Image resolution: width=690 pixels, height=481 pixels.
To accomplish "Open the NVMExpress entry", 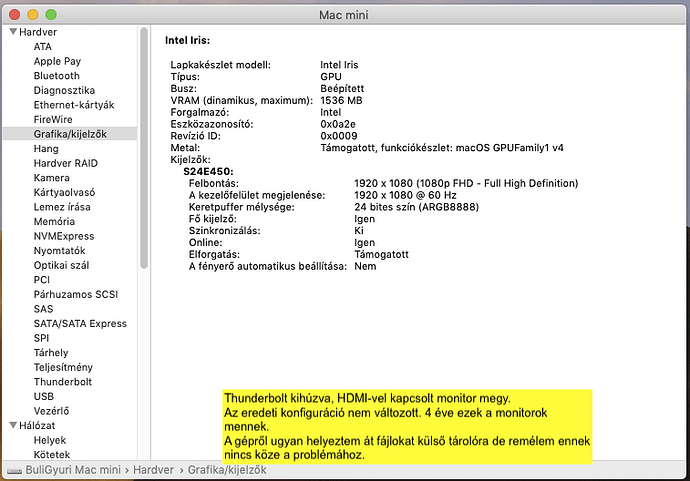I will [63, 236].
